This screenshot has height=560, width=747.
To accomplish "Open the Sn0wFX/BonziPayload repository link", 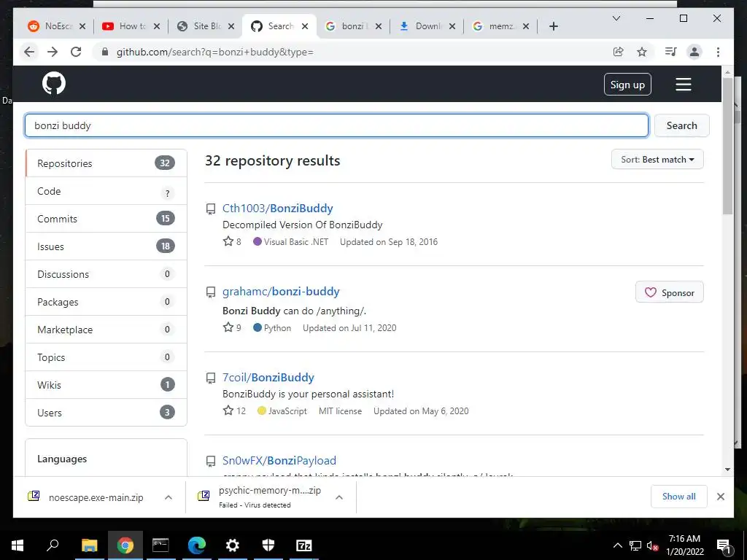I will pos(279,461).
